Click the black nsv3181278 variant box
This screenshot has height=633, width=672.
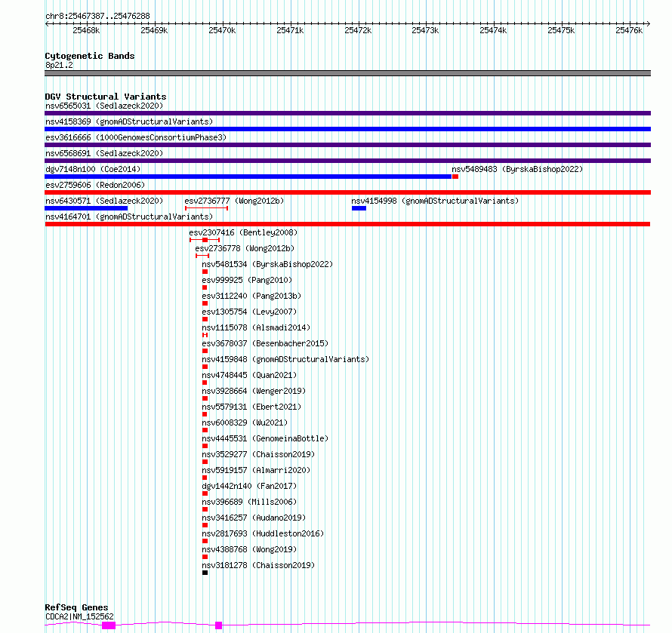click(205, 573)
